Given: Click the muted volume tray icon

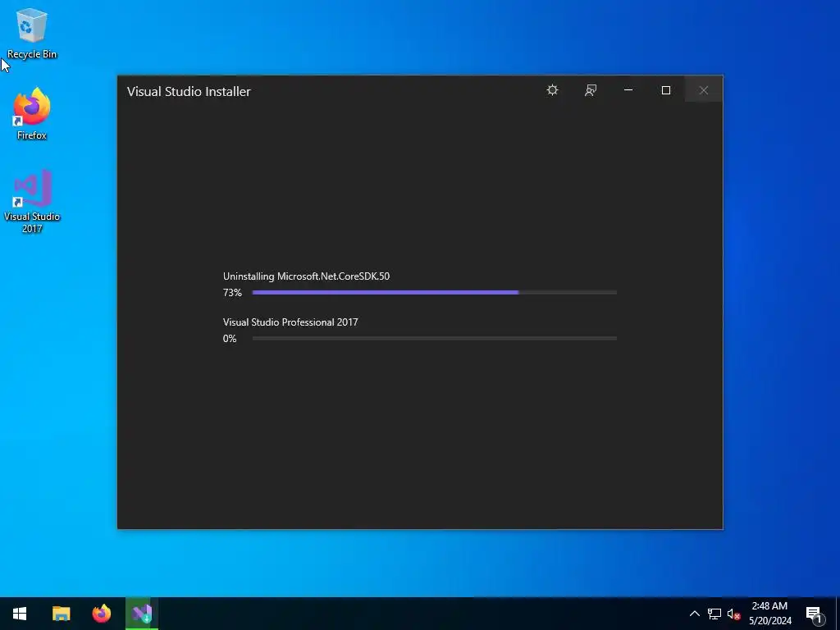Looking at the screenshot, I should click(x=734, y=614).
